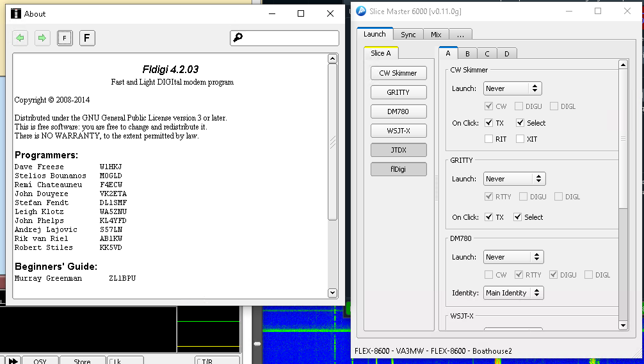Click the About pane vertical scrollbar thumb

coord(333,142)
